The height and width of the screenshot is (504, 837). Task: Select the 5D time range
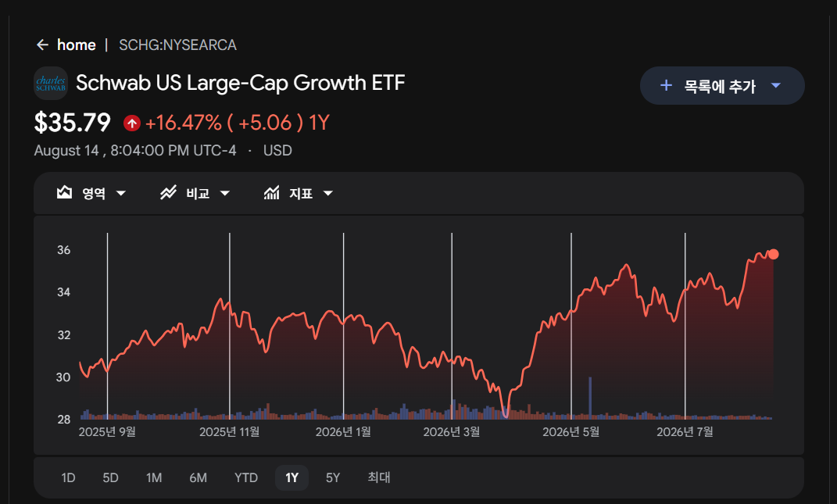(110, 478)
